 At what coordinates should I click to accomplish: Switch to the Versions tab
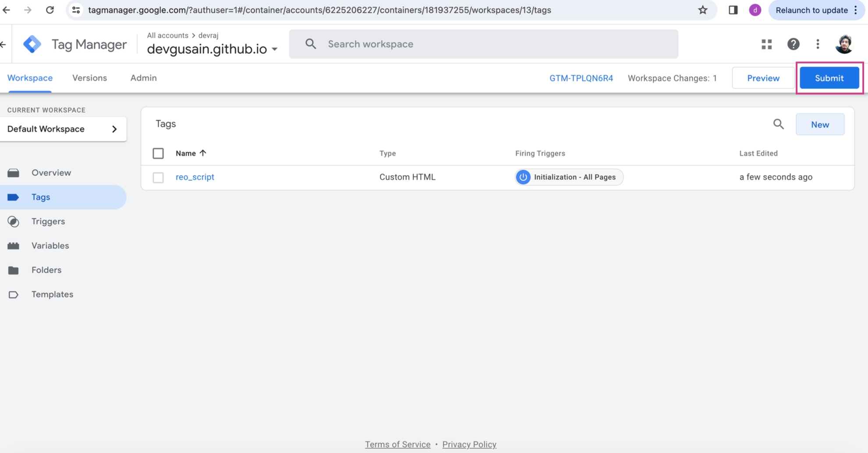tap(89, 78)
